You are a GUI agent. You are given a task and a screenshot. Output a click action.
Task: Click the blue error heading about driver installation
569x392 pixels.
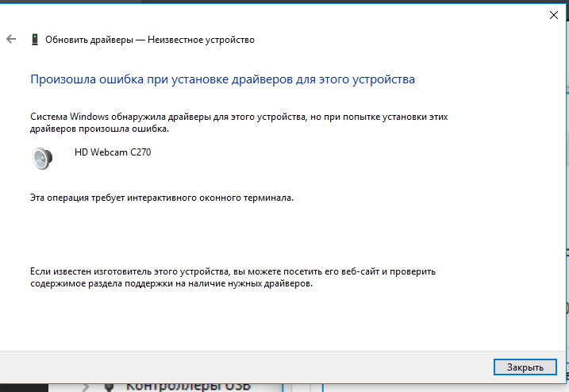pyautogui.click(x=222, y=79)
